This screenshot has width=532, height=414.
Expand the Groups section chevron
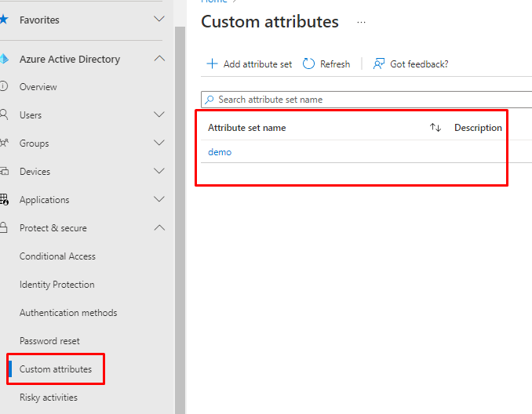(x=159, y=143)
